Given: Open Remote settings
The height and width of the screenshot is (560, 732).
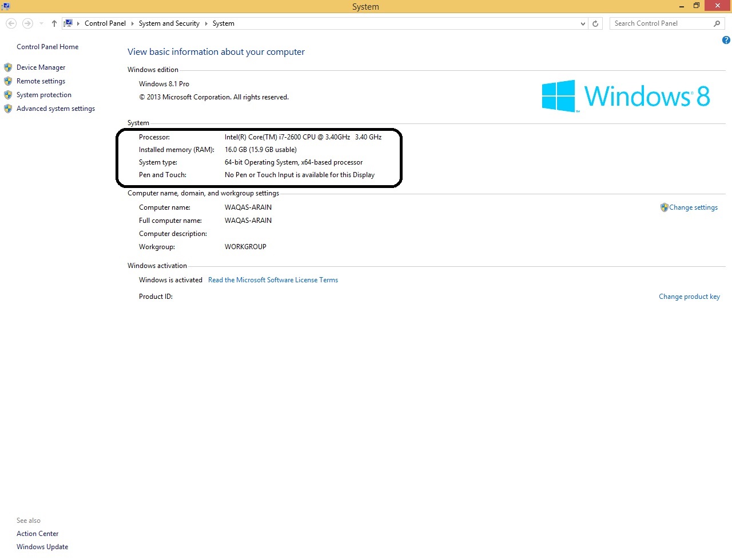Looking at the screenshot, I should click(x=41, y=81).
